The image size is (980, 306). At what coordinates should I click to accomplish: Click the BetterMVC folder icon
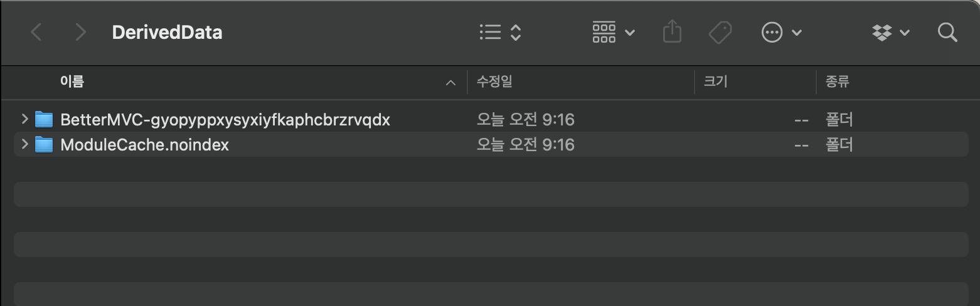[44, 119]
